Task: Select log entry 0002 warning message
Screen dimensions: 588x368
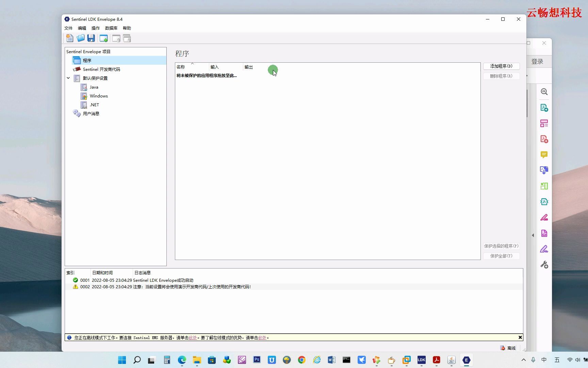Action: click(x=294, y=287)
